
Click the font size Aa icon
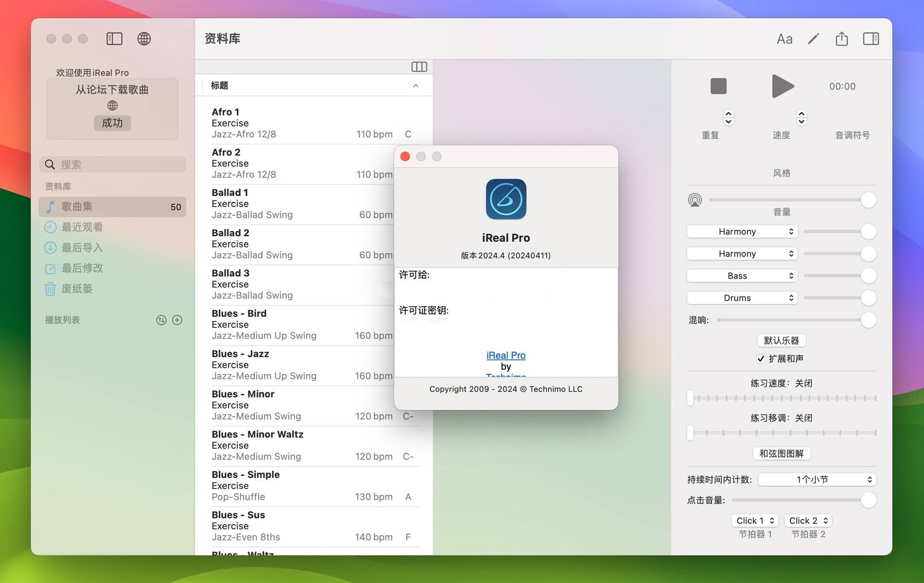click(783, 39)
